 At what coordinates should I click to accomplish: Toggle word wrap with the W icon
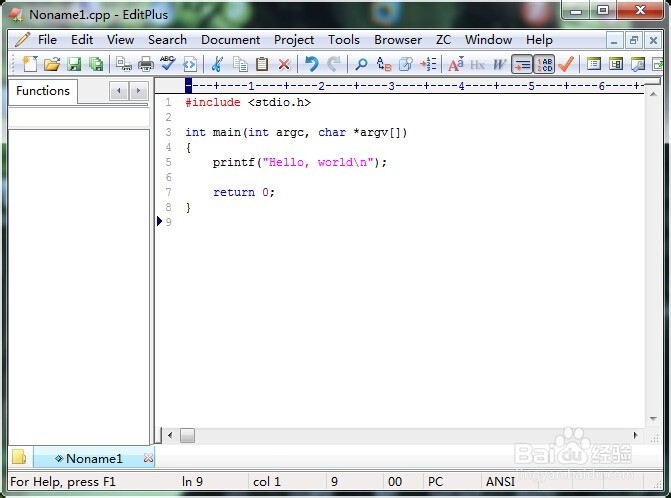[x=499, y=64]
